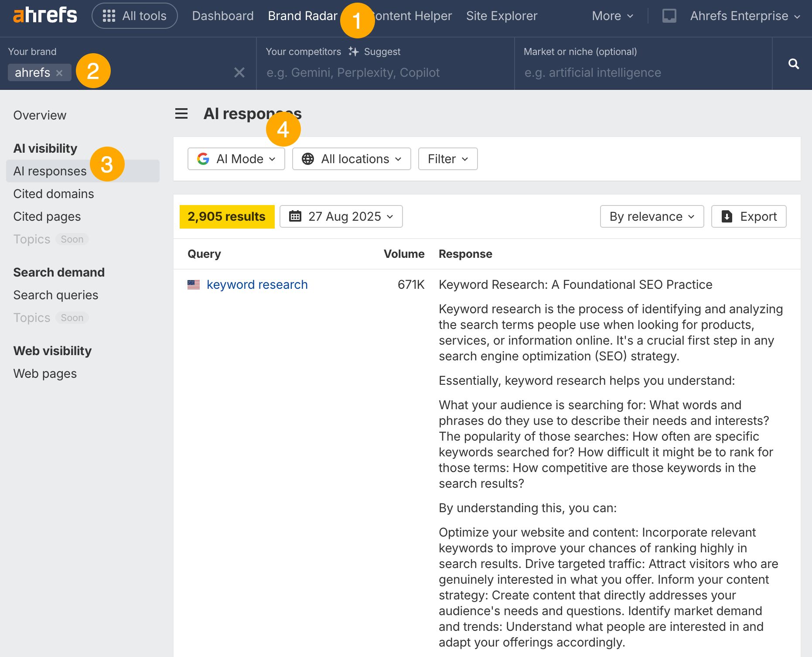Click the Google logo inside the AI Mode button
Image resolution: width=812 pixels, height=657 pixels.
(x=203, y=159)
